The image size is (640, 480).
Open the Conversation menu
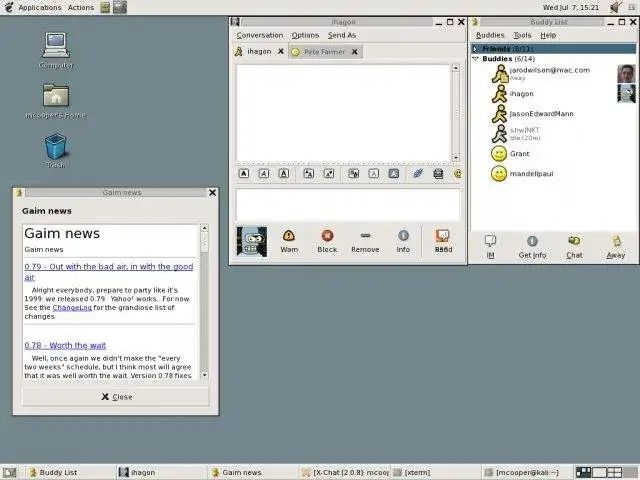click(260, 35)
